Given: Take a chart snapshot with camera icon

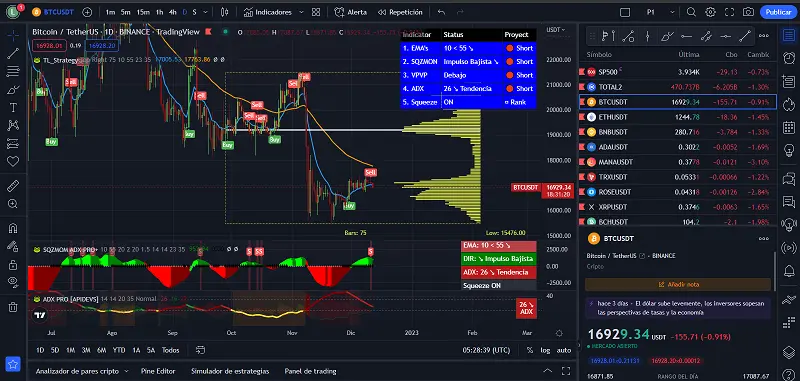Looking at the screenshot, I should [748, 12].
